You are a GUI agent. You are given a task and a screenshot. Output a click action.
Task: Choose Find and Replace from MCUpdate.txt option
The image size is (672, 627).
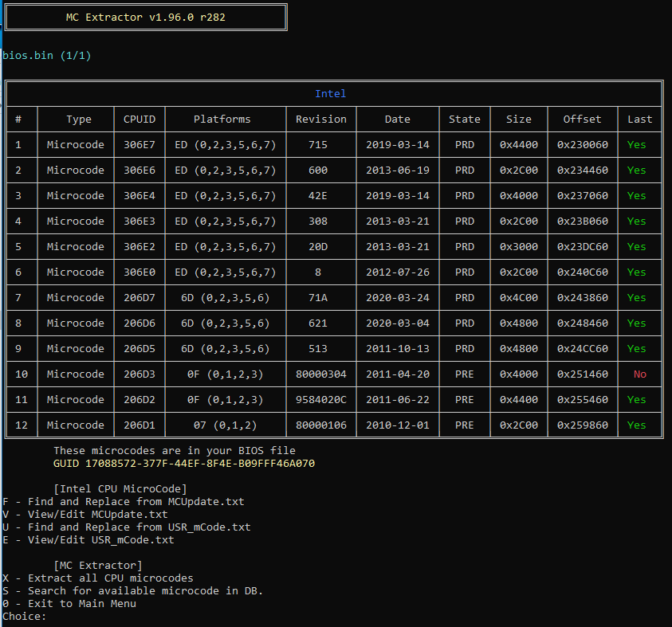pos(123,501)
